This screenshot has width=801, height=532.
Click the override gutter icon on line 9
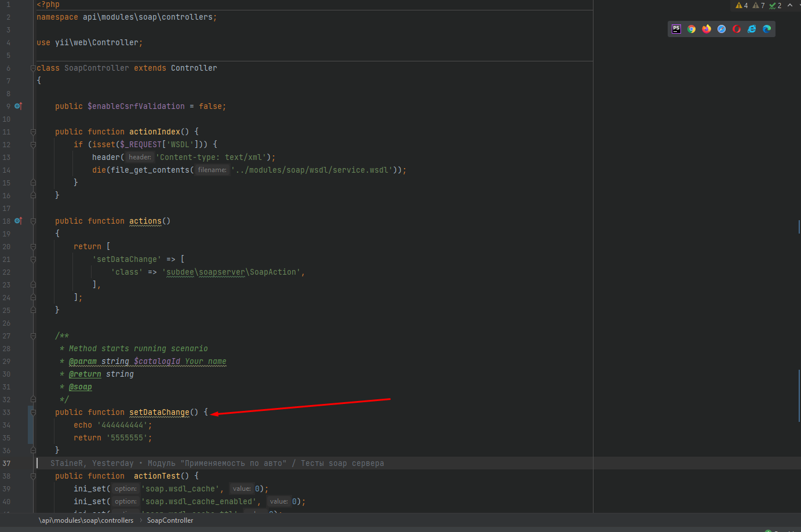(18, 106)
